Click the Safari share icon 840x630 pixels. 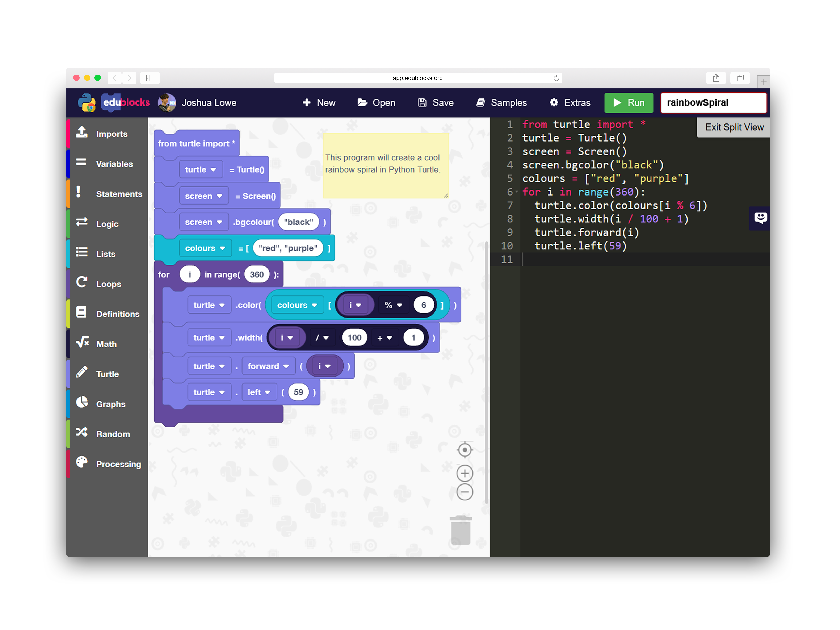tap(716, 78)
